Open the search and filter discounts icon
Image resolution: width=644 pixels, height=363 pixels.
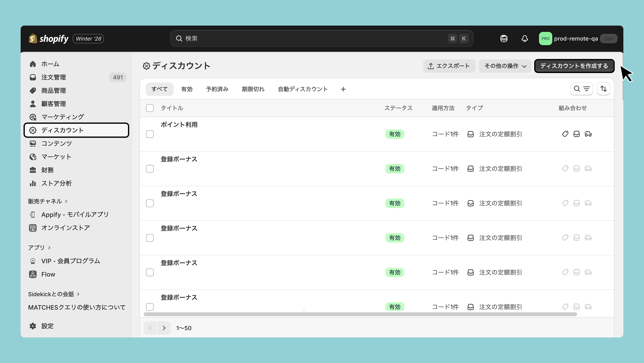pos(581,89)
